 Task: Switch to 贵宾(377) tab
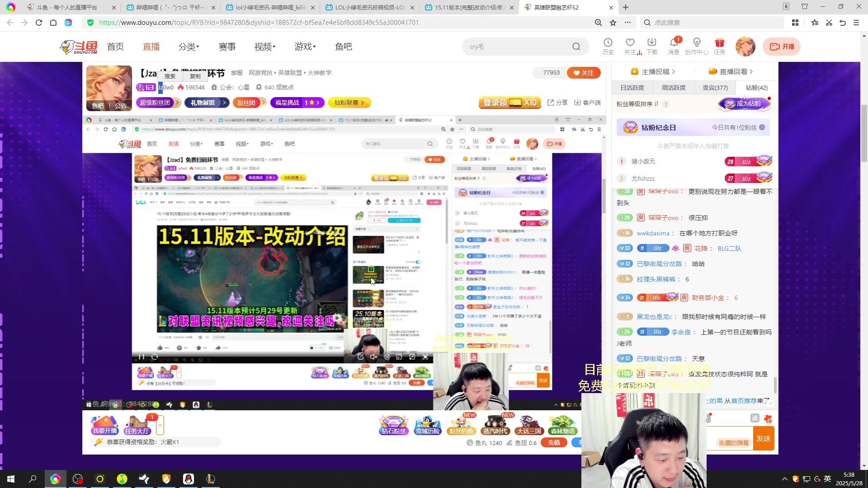tap(715, 88)
